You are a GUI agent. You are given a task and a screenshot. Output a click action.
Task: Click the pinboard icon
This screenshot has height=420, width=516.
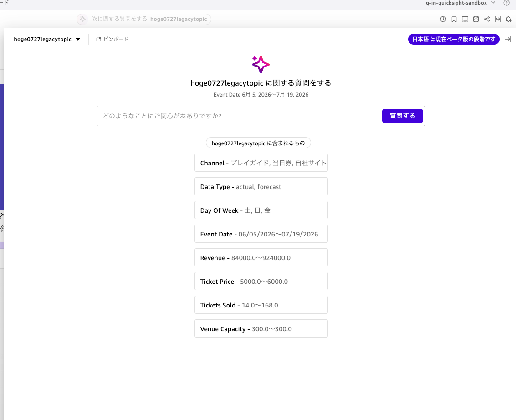(98, 39)
